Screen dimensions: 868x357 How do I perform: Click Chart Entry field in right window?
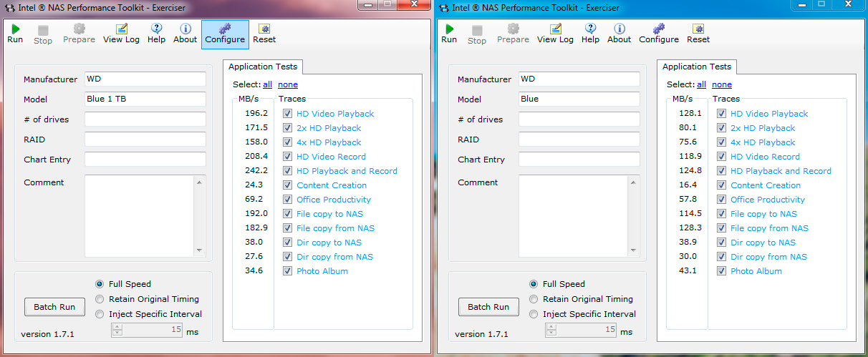[x=579, y=160]
